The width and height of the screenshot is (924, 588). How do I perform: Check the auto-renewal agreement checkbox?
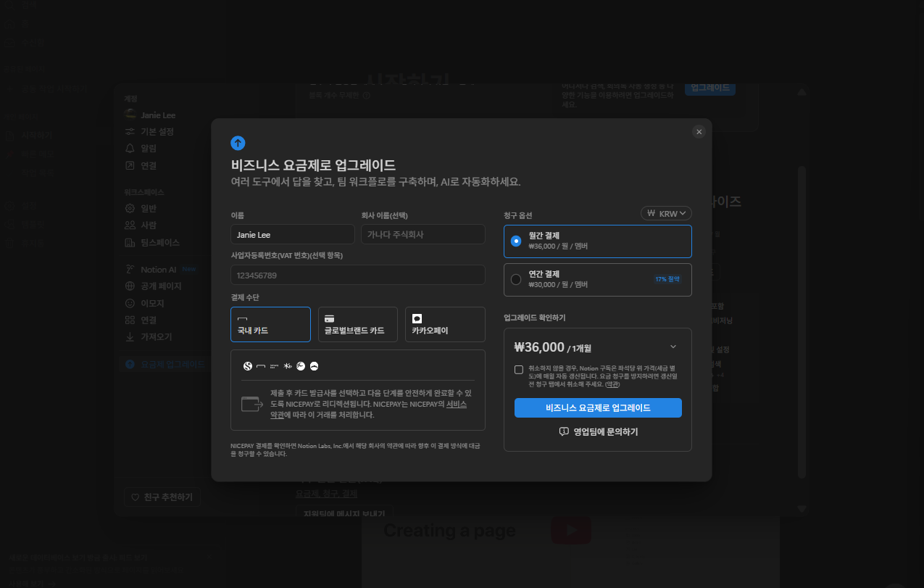(x=519, y=370)
